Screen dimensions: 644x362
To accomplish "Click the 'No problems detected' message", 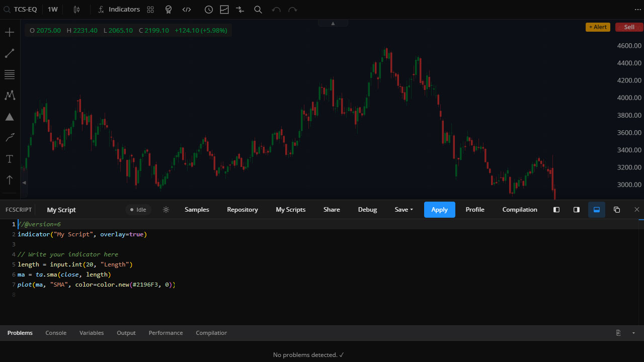I will (308, 355).
